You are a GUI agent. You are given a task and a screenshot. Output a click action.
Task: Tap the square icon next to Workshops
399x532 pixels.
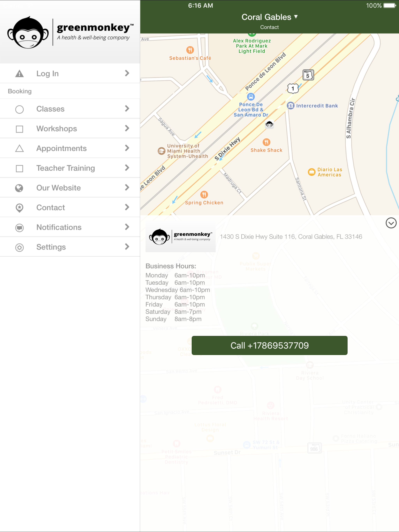tap(19, 129)
